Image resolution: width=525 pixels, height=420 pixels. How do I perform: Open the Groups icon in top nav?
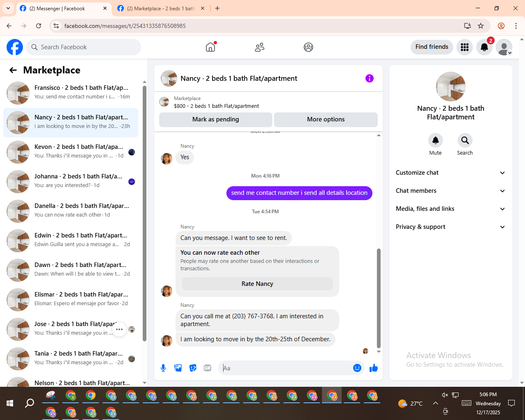click(x=308, y=47)
